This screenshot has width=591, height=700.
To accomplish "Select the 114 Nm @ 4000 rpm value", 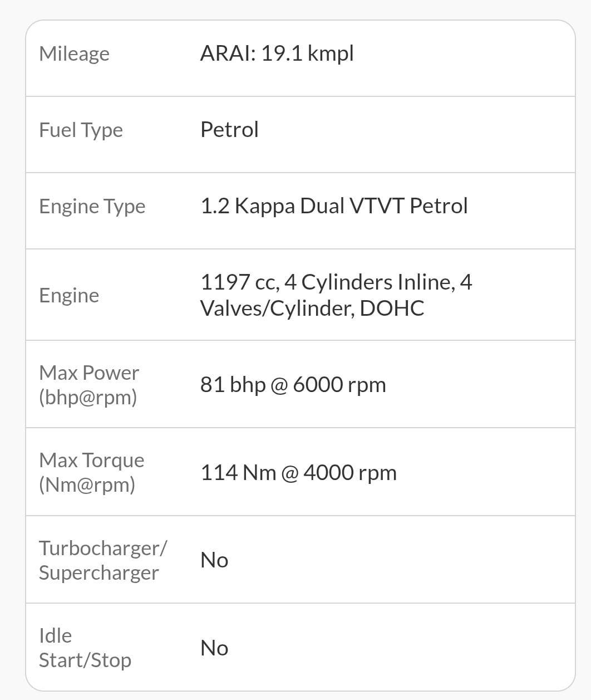I will [298, 472].
